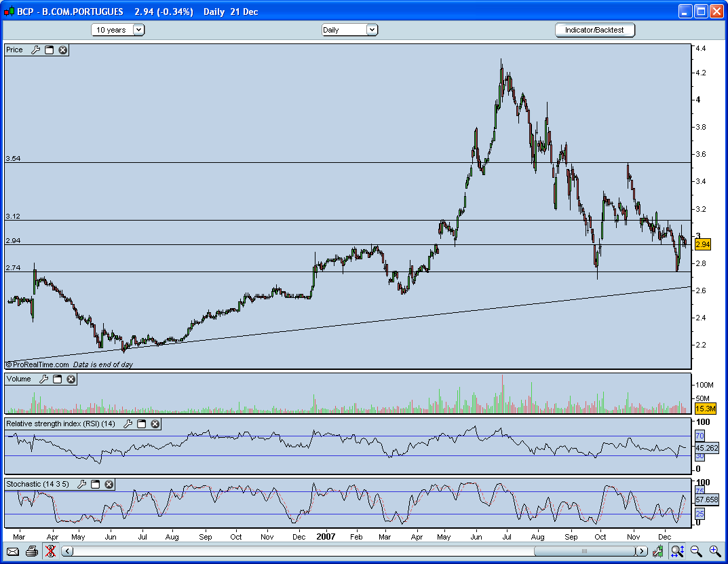Viewport: 728px width, 564px height.
Task: Maximize the RSI panel
Action: 142,424
